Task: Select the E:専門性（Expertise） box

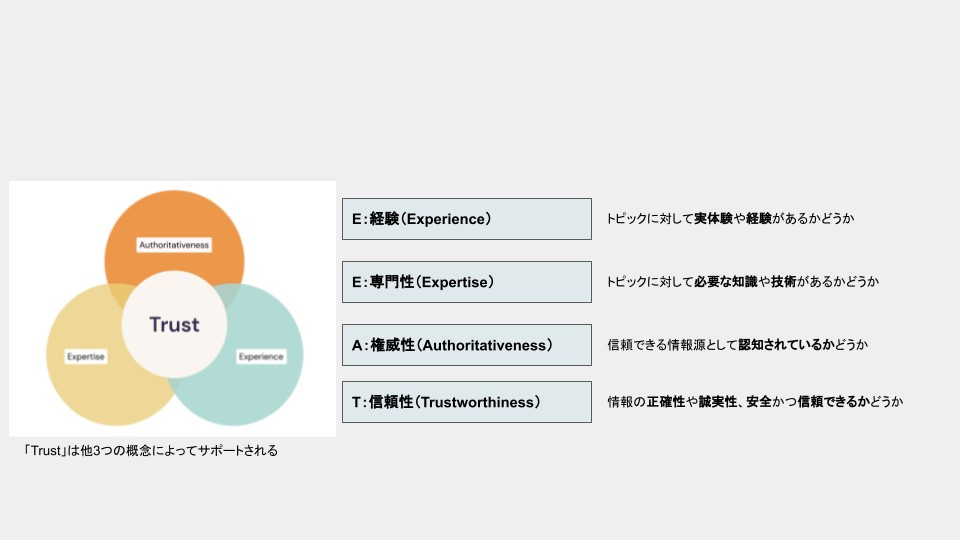Action: pyautogui.click(x=466, y=282)
